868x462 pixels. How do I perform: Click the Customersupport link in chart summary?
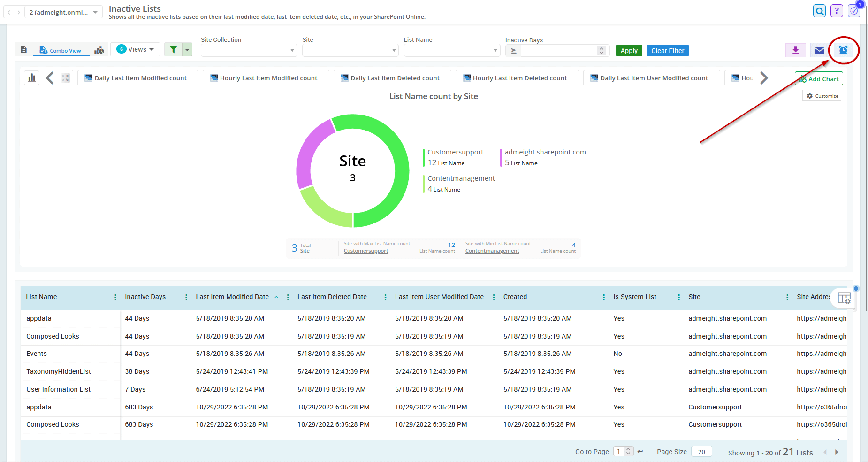pyautogui.click(x=365, y=251)
